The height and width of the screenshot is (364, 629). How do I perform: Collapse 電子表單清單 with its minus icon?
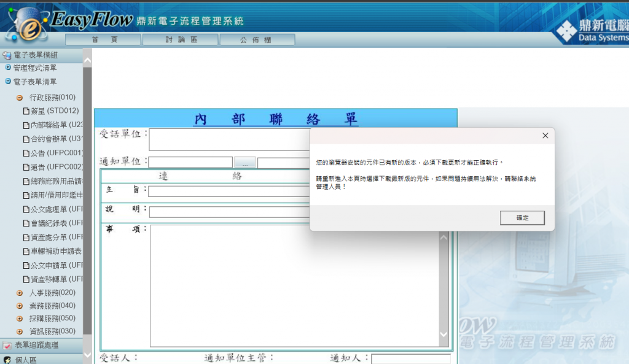pos(7,82)
